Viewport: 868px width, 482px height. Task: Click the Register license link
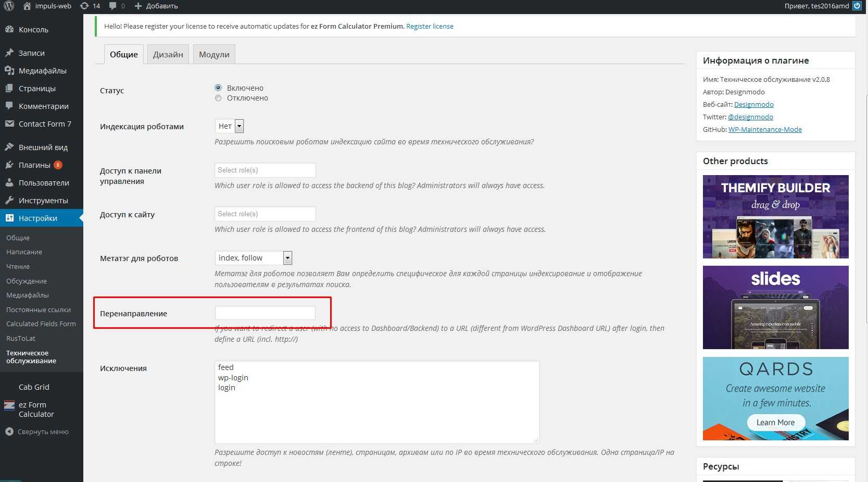point(430,27)
